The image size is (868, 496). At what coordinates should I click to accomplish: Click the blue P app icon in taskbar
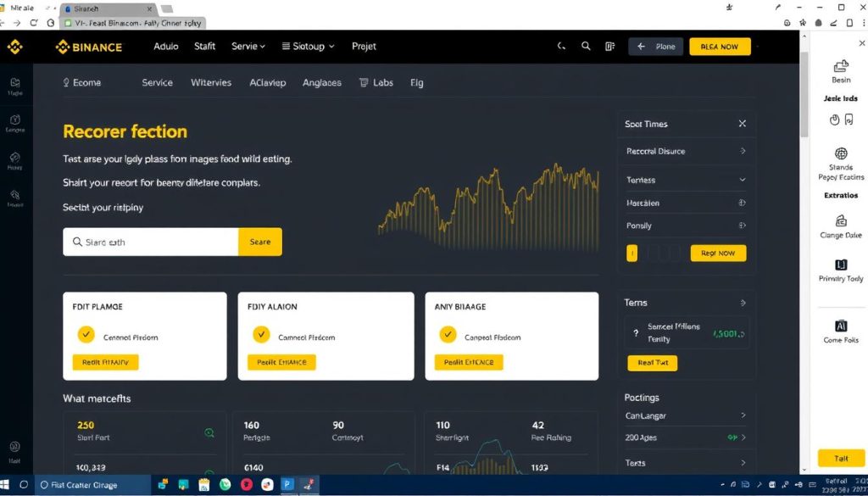[287, 484]
